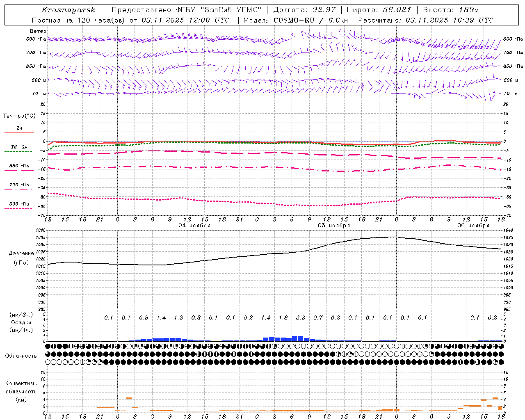Select the 'Модель COSMO-RU / 6.6км' text
Screen dimensions: 525x420
click(x=296, y=20)
